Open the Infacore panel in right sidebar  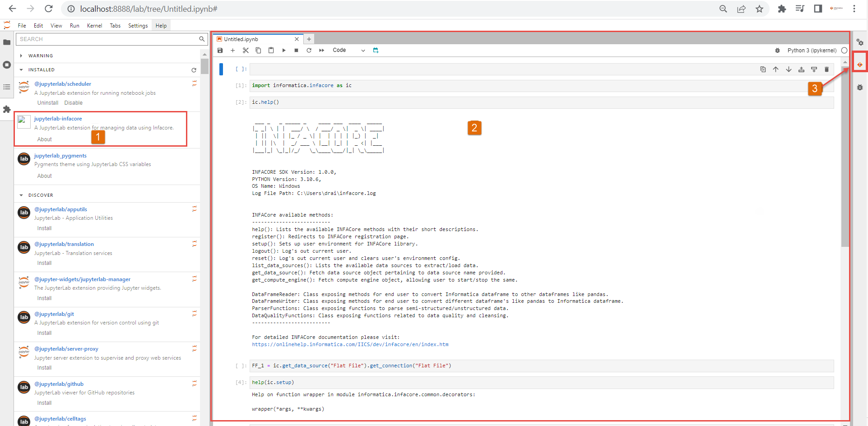[x=860, y=65]
